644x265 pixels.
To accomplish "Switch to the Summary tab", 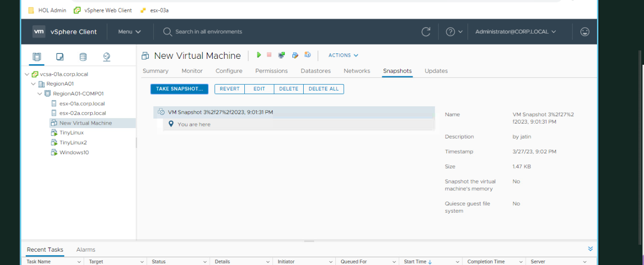I will [155, 71].
